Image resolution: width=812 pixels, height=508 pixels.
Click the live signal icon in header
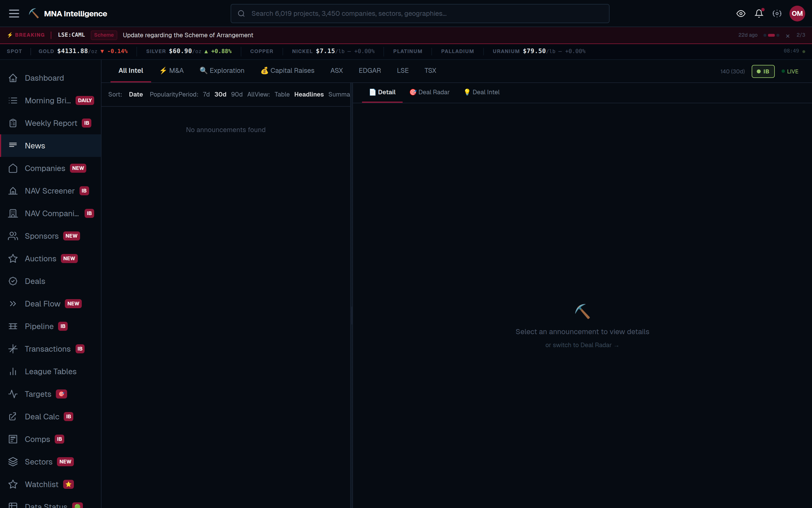(x=777, y=14)
